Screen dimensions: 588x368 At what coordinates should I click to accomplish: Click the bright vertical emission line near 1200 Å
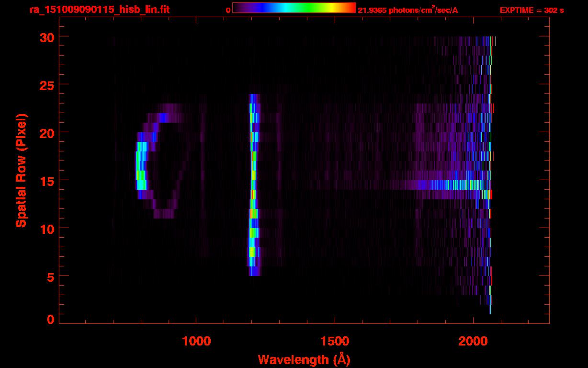pos(254,184)
